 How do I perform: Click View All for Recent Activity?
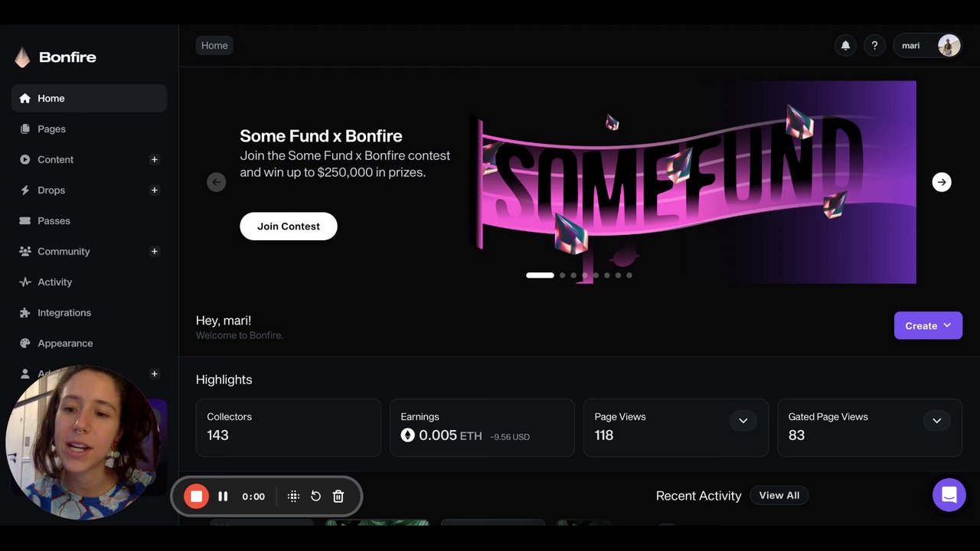click(779, 495)
